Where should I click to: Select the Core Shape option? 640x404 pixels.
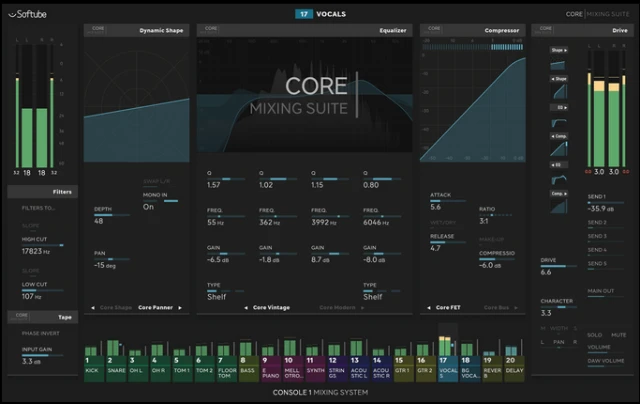coord(116,307)
